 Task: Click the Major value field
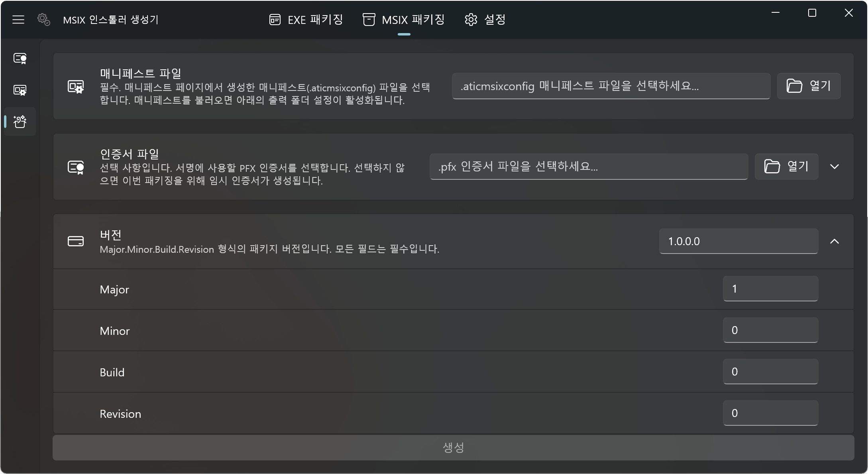(x=770, y=289)
